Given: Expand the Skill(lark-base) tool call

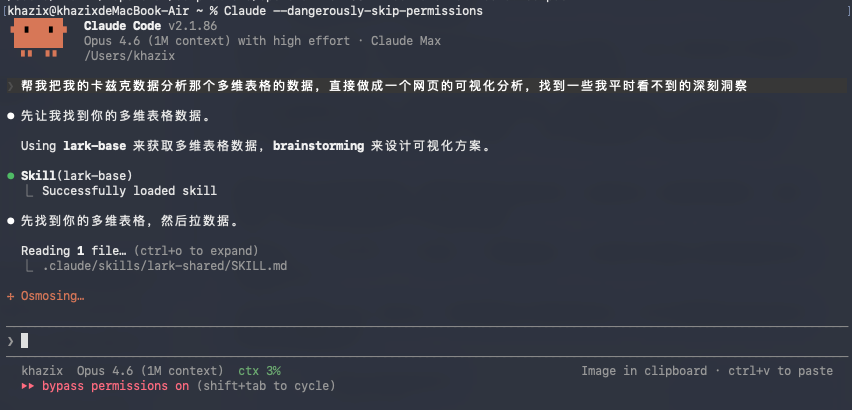Looking at the screenshot, I should pos(76,176).
